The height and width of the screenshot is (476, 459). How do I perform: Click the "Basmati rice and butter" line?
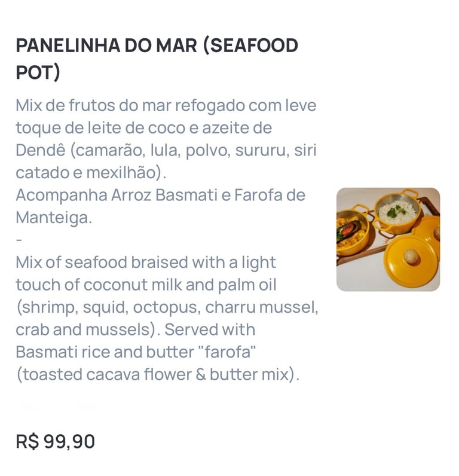136,352
